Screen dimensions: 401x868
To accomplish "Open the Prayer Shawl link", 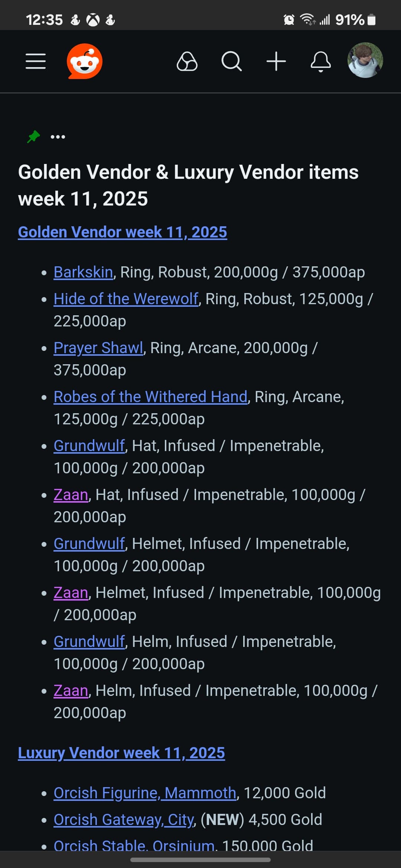I will coord(98,348).
